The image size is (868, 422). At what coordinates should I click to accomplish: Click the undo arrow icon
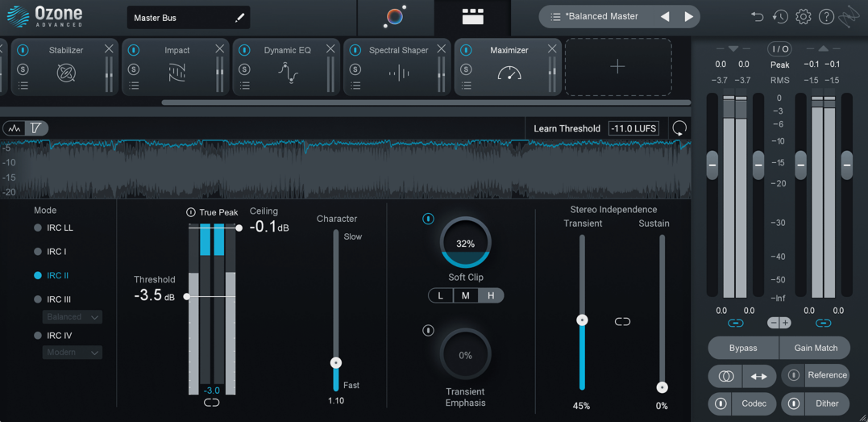[x=757, y=17]
